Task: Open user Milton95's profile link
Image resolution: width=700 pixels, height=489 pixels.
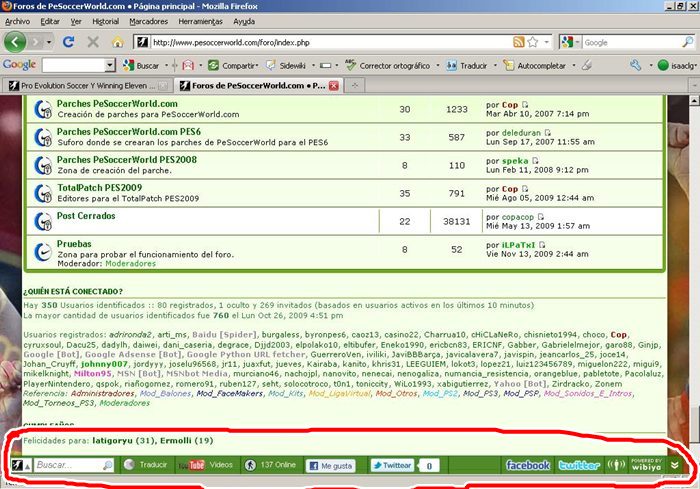Action: [93, 374]
